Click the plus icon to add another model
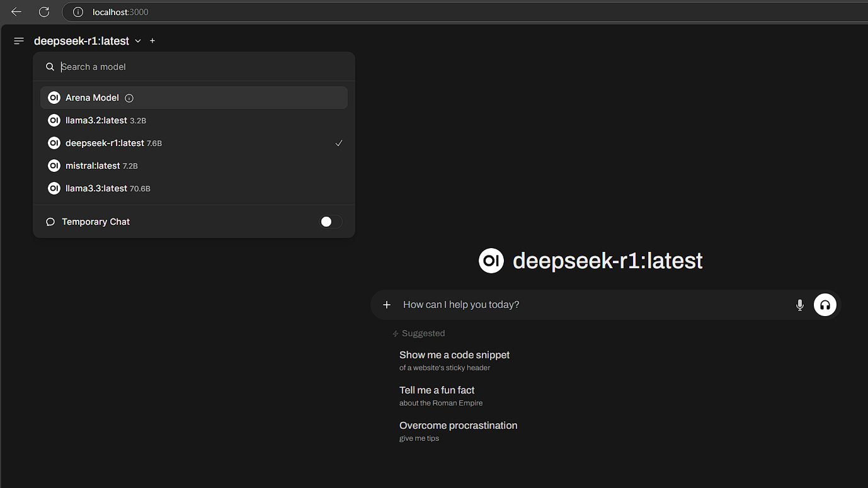 pos(152,41)
